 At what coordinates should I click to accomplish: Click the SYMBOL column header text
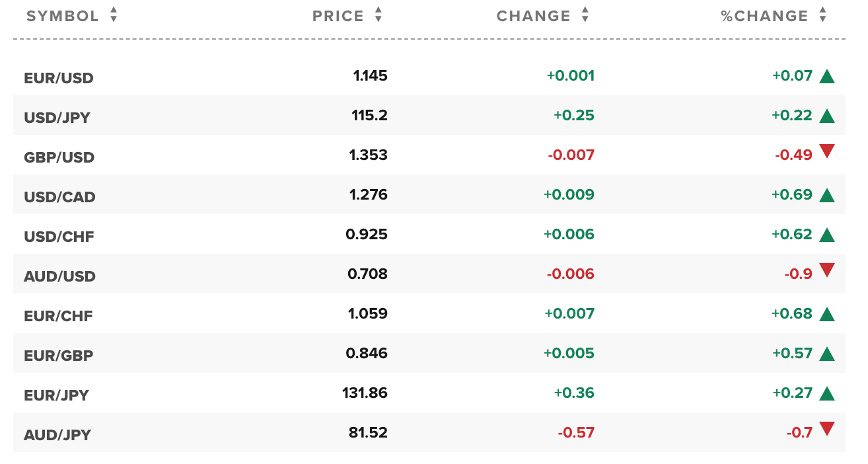pyautogui.click(x=63, y=16)
